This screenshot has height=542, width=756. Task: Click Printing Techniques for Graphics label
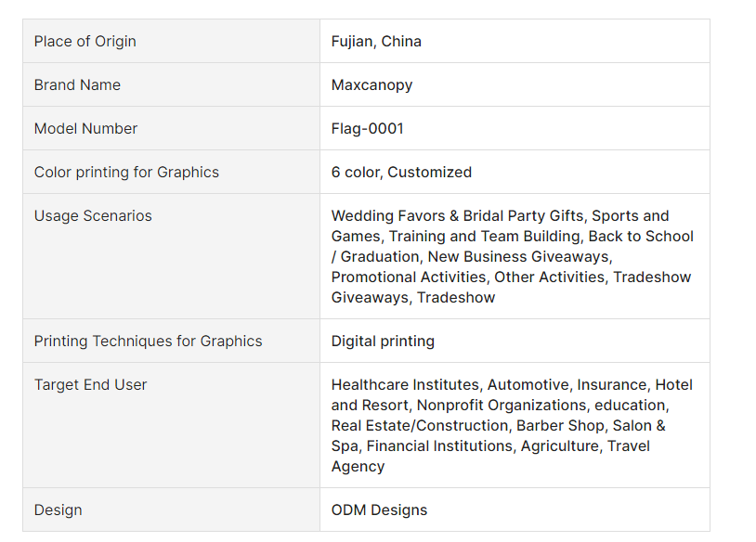point(148,342)
